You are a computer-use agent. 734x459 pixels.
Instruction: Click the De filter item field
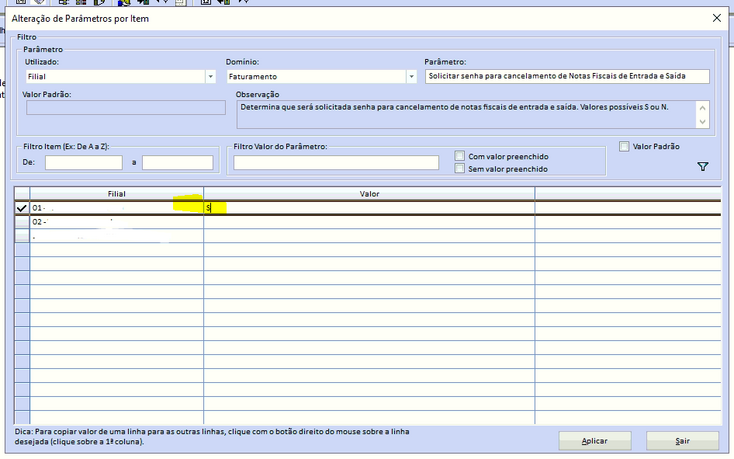pos(83,162)
